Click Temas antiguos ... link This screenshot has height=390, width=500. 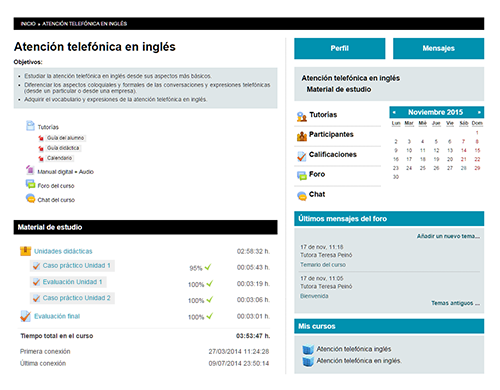pos(456,303)
